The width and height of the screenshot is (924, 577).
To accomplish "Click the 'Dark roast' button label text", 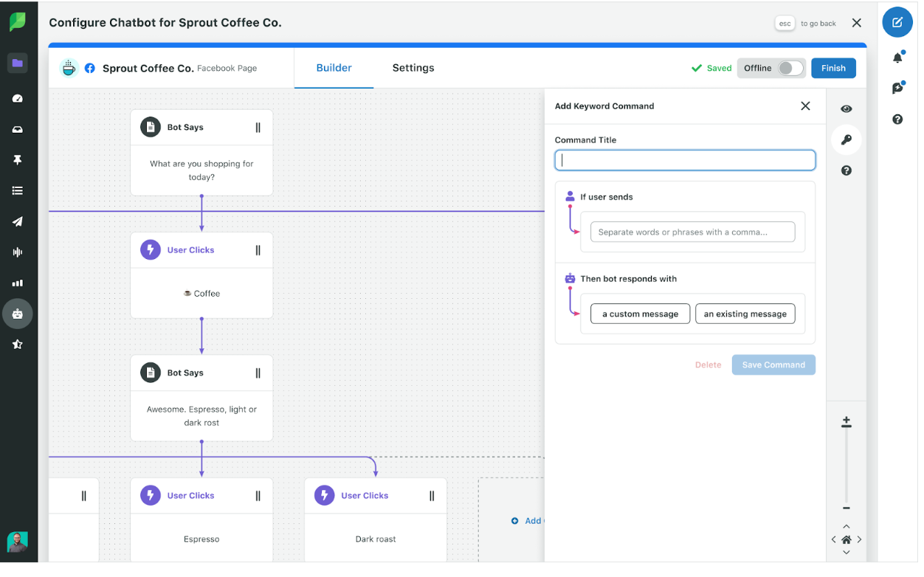I will coord(376,539).
